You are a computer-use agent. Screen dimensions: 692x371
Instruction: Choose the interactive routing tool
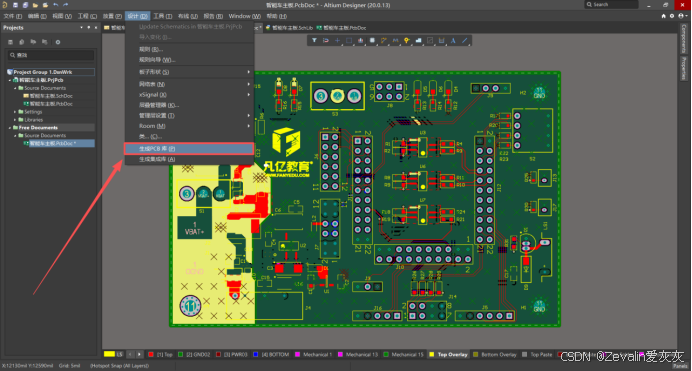(384, 41)
